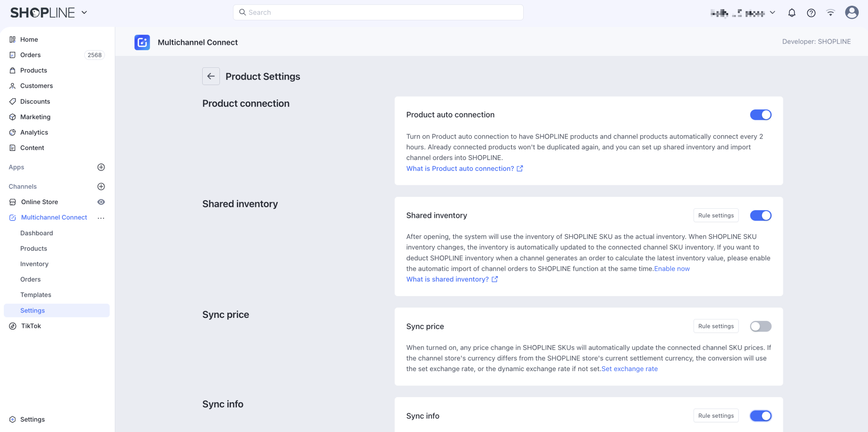The image size is (868, 432).
Task: Go to Templates in the sidebar
Action: [x=36, y=295]
